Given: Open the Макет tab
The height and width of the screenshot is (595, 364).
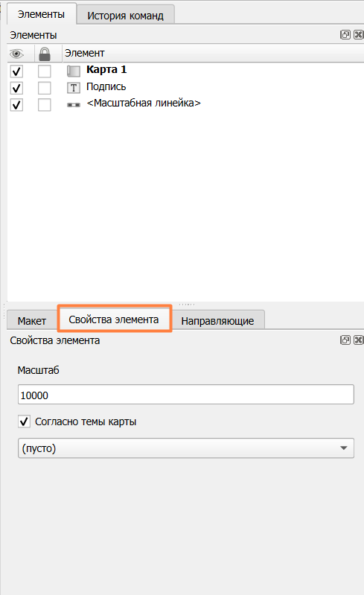Looking at the screenshot, I should [32, 321].
